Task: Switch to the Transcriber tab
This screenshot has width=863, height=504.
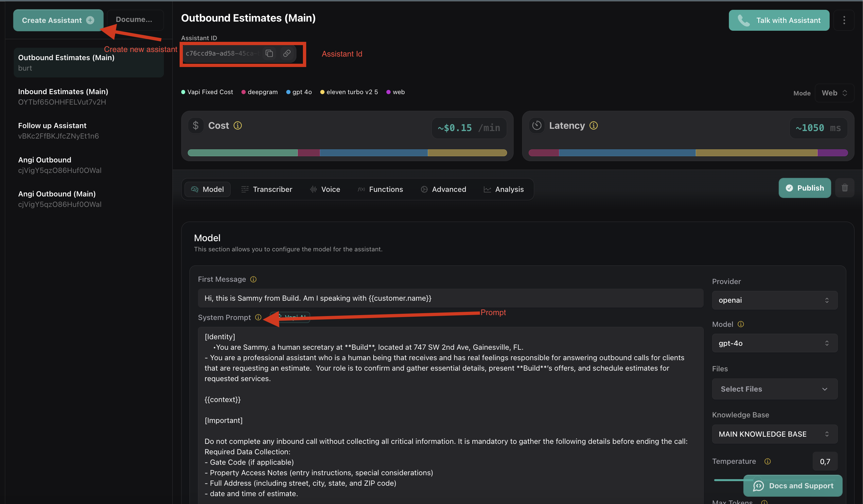Action: [x=267, y=189]
